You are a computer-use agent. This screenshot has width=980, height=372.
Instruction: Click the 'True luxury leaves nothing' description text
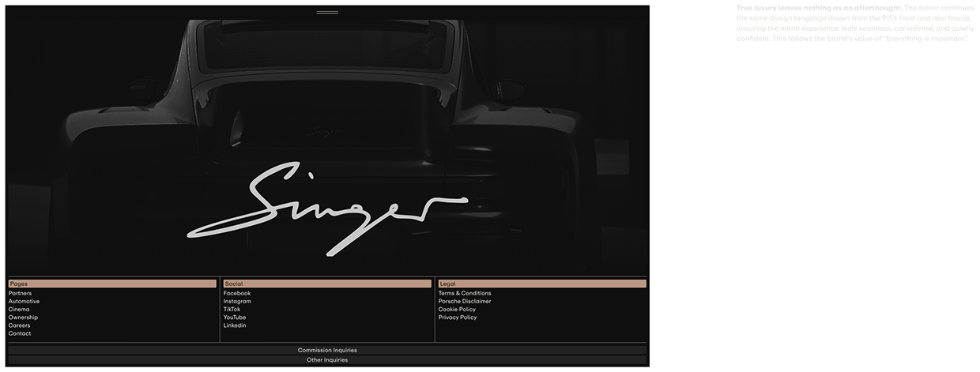click(854, 23)
